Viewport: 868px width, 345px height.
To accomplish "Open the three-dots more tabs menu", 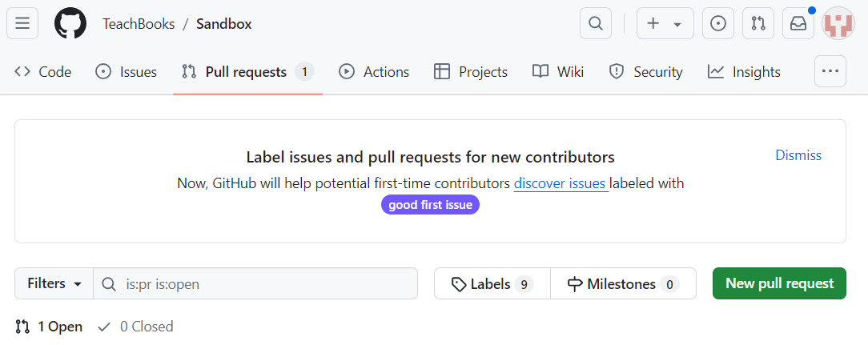I will click(830, 71).
